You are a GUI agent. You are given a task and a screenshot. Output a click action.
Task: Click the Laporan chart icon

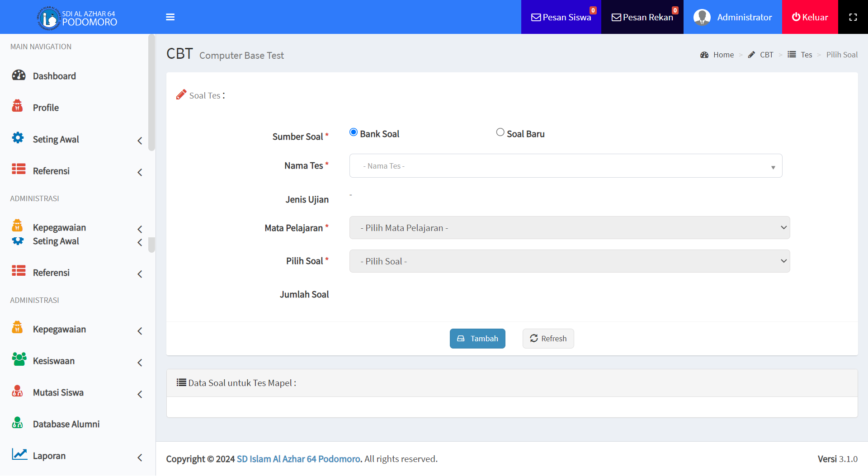(19, 454)
